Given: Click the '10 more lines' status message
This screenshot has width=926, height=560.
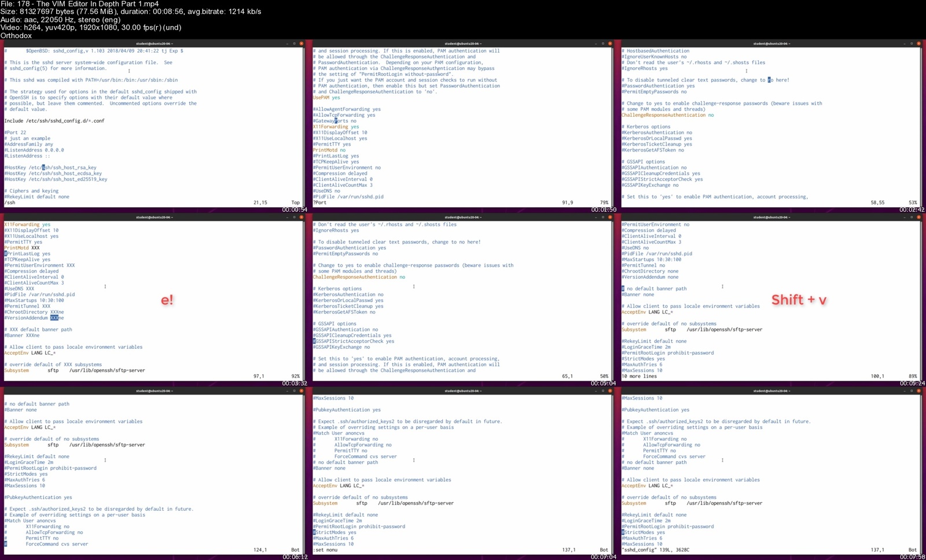Looking at the screenshot, I should 639,376.
